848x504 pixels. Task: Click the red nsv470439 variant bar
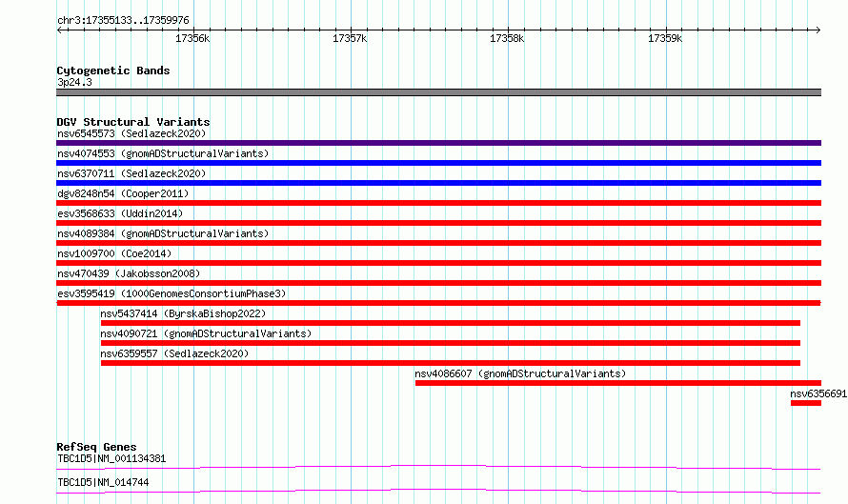tap(438, 283)
